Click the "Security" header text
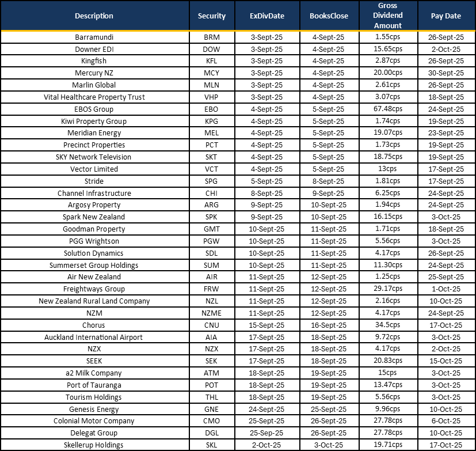 (212, 16)
